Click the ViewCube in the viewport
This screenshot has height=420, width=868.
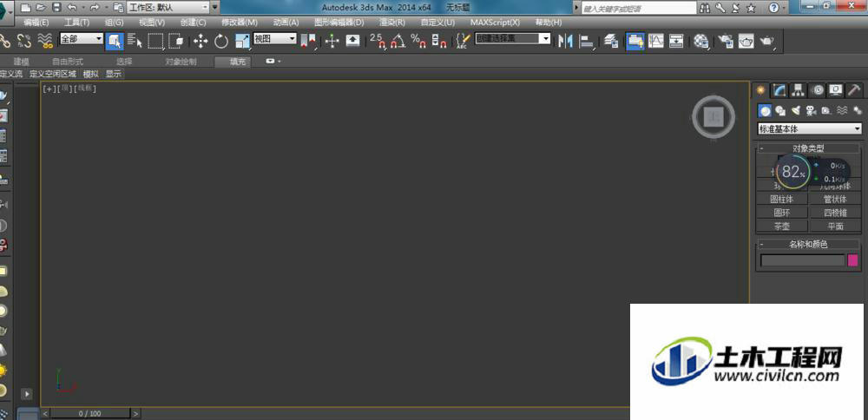(713, 117)
